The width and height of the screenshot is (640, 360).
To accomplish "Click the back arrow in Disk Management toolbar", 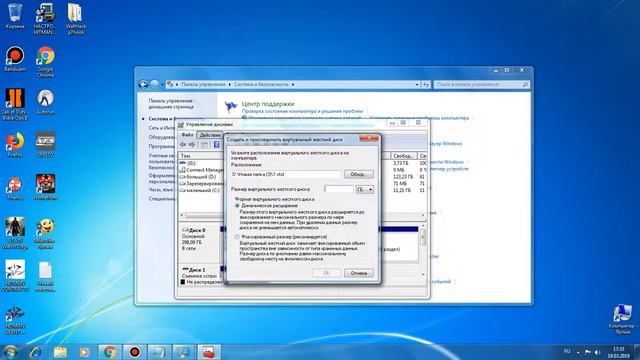I will pos(183,144).
